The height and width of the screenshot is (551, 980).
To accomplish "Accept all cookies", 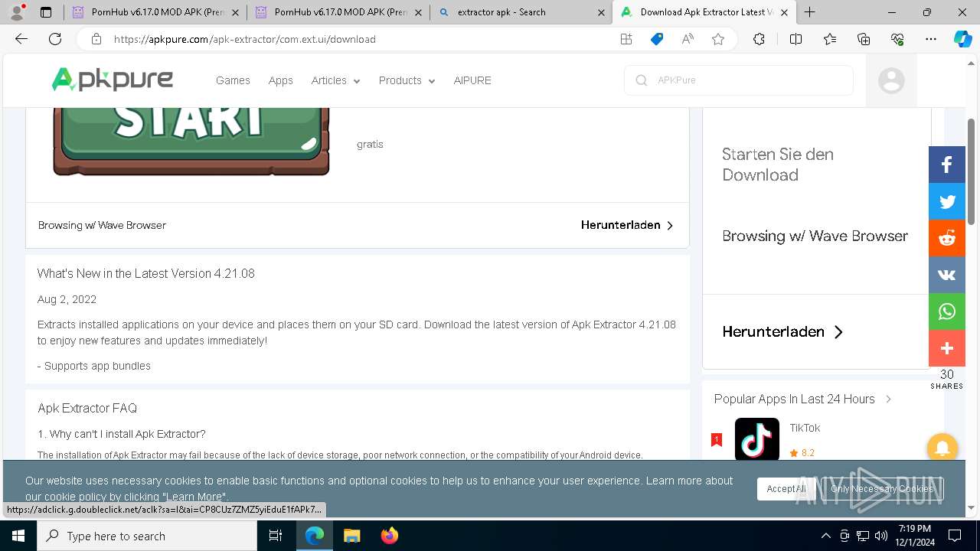I will click(x=786, y=489).
